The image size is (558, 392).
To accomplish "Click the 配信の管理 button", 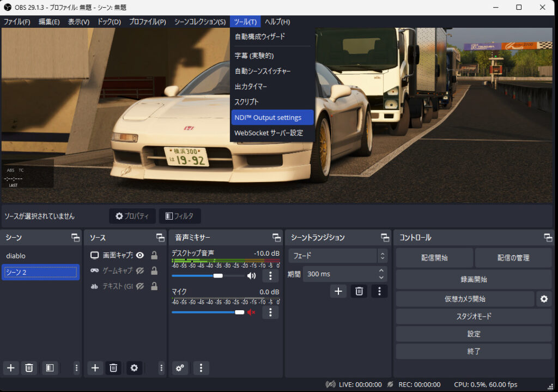I will pyautogui.click(x=513, y=258).
